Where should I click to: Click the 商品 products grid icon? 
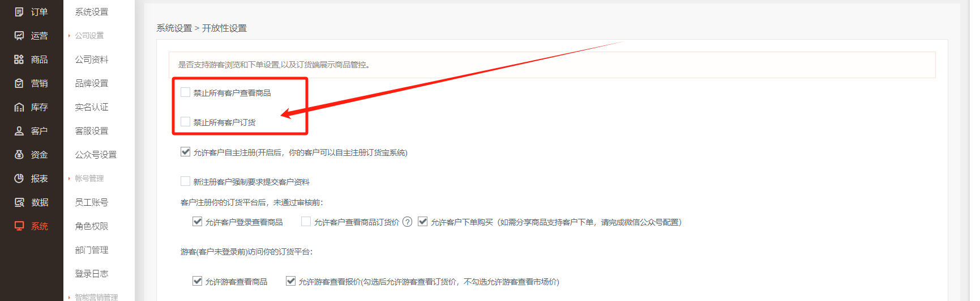pos(19,60)
